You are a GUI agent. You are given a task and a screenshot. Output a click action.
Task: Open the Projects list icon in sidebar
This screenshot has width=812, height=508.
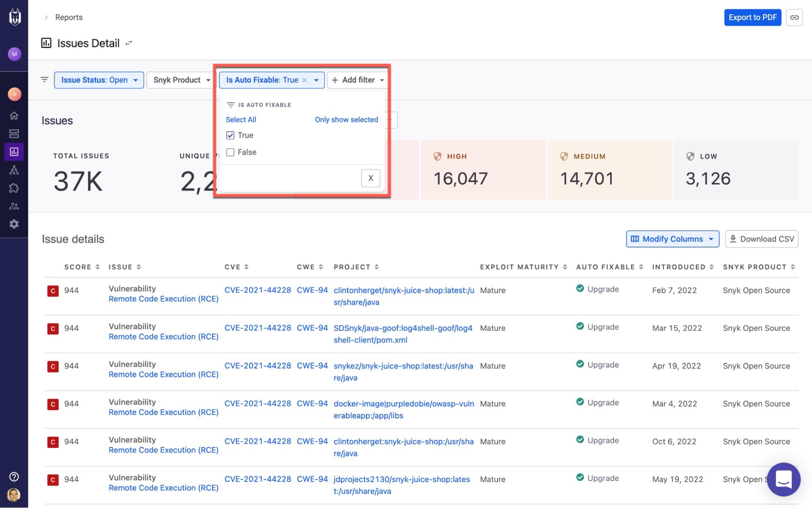tap(14, 134)
